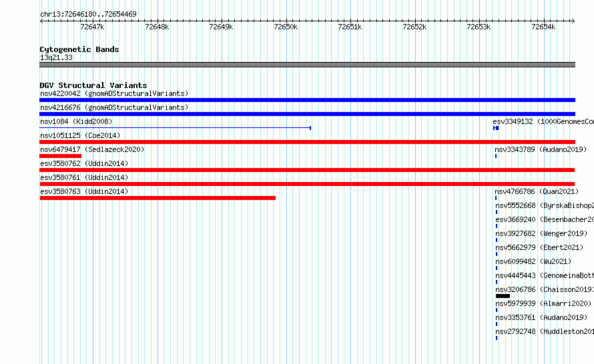The image size is (594, 364).
Task: Click the esv3669240 Besenbacher label
Action: [x=545, y=219]
